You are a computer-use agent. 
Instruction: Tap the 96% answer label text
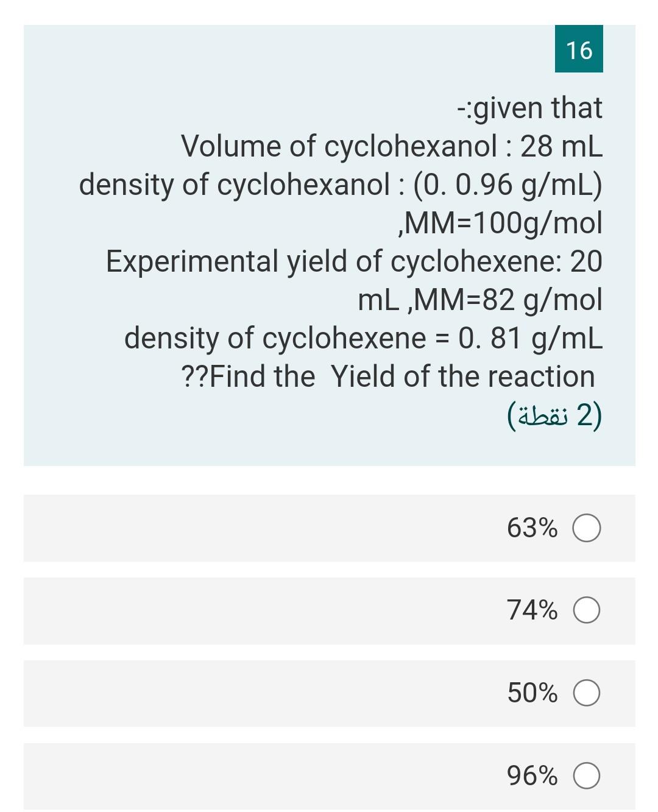[x=532, y=775]
